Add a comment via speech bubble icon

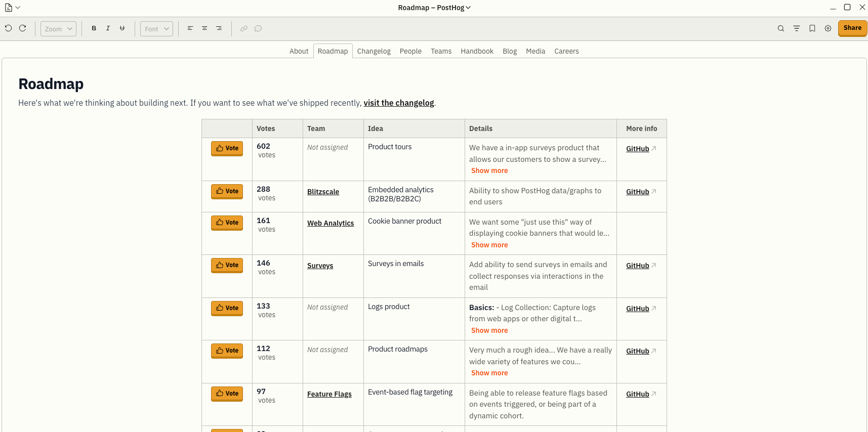coord(258,28)
